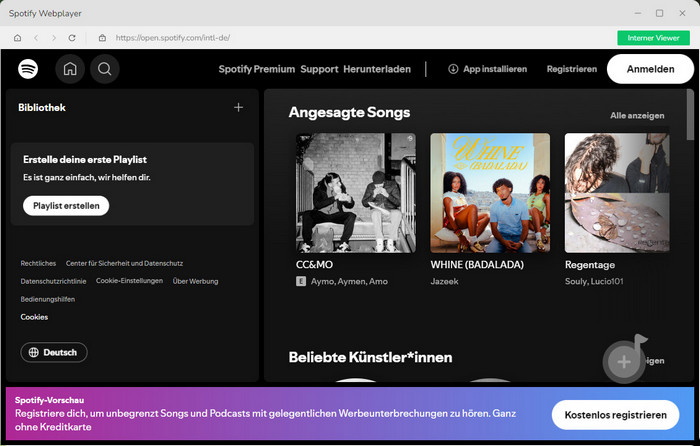Viewport: 700px width, 446px height.
Task: Go forward with the browser forward arrow
Action: (54, 38)
